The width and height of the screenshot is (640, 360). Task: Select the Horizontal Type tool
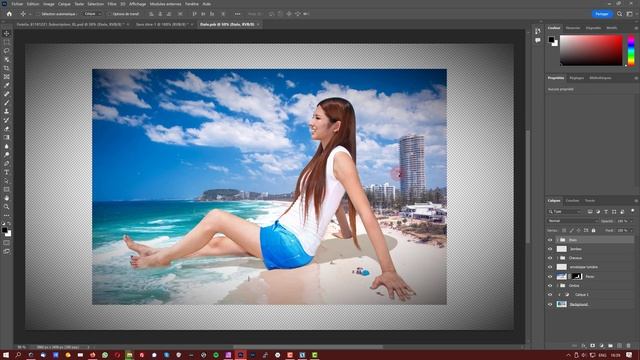point(7,172)
